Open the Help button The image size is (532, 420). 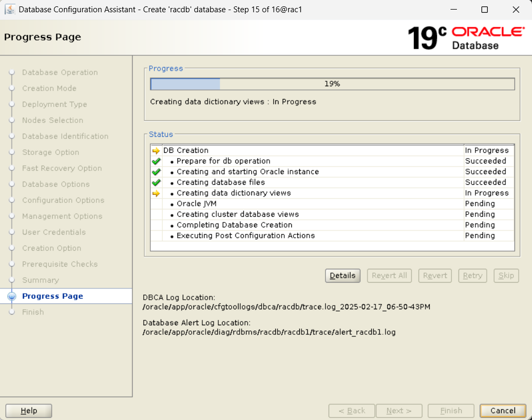click(29, 411)
